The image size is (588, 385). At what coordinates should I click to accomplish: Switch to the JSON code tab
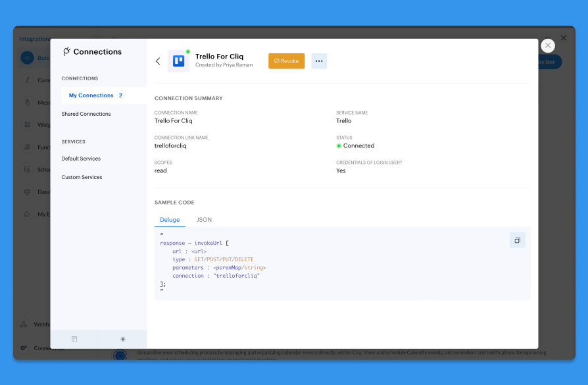click(x=204, y=220)
